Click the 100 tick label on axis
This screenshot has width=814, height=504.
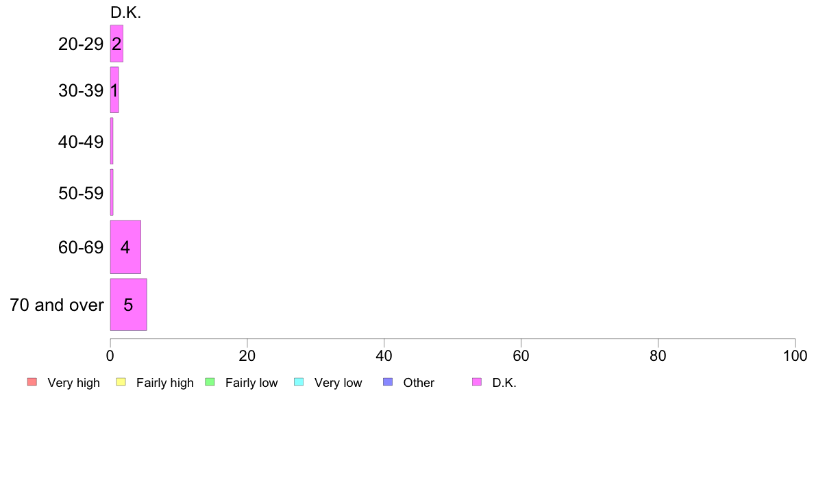coord(795,355)
